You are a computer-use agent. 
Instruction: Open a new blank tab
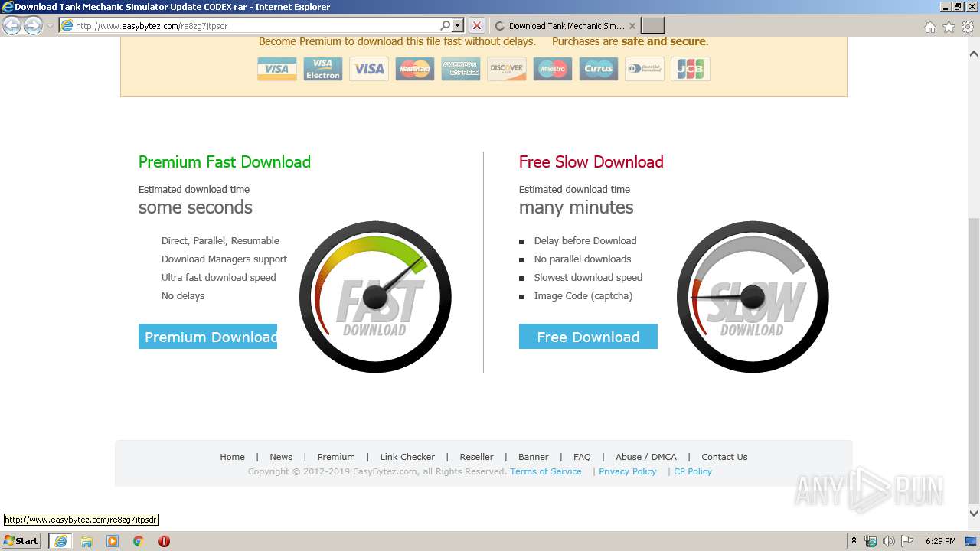pyautogui.click(x=652, y=26)
